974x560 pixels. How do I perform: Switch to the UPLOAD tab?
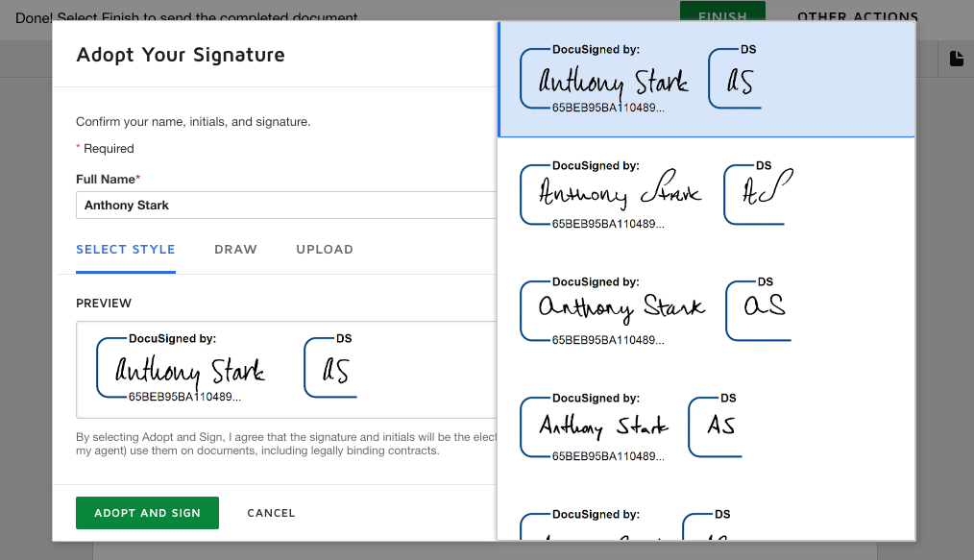[325, 249]
